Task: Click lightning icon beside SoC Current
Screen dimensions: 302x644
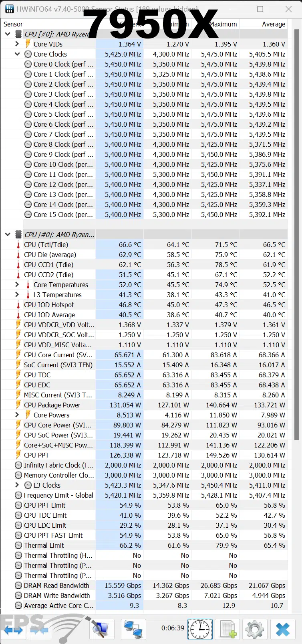Action: pos(18,365)
